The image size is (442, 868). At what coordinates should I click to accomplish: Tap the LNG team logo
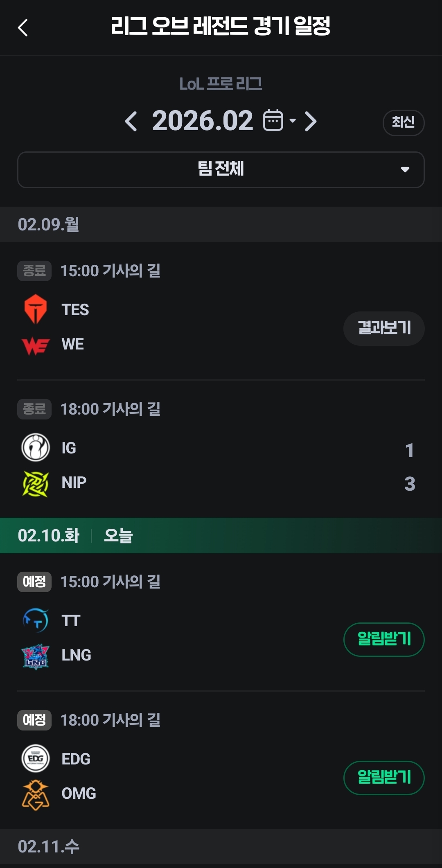[x=36, y=656]
